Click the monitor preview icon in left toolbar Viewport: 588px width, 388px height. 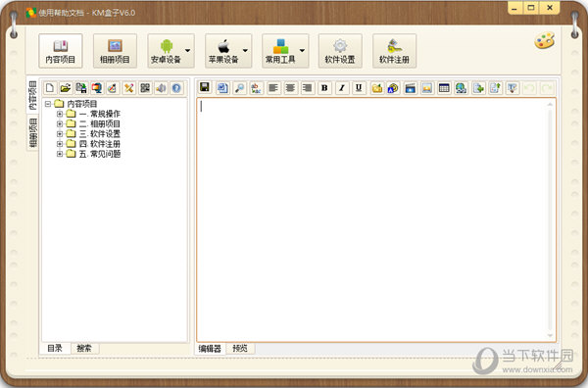[97, 88]
